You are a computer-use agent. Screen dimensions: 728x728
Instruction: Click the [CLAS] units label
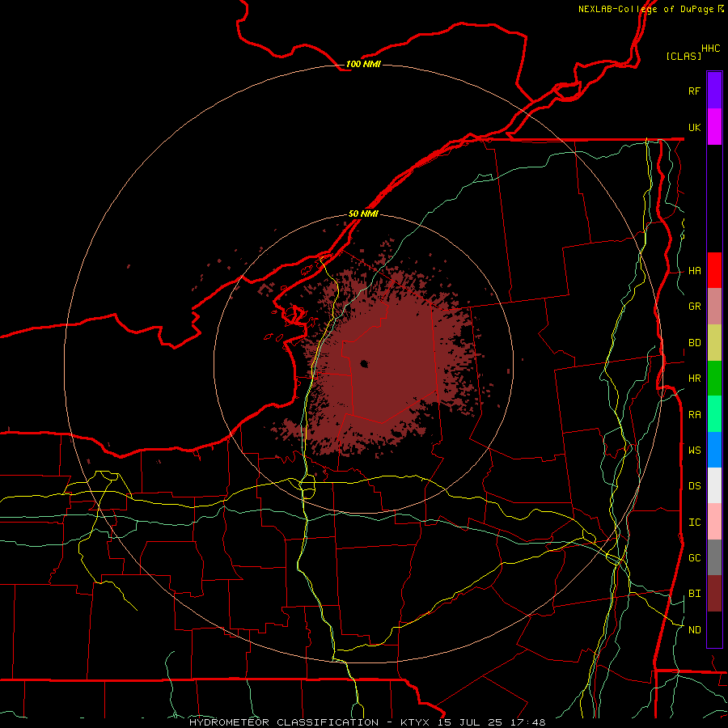point(683,57)
